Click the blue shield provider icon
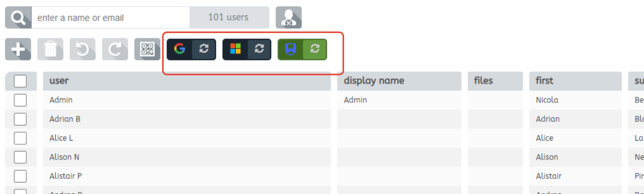644x194 pixels. point(291,49)
